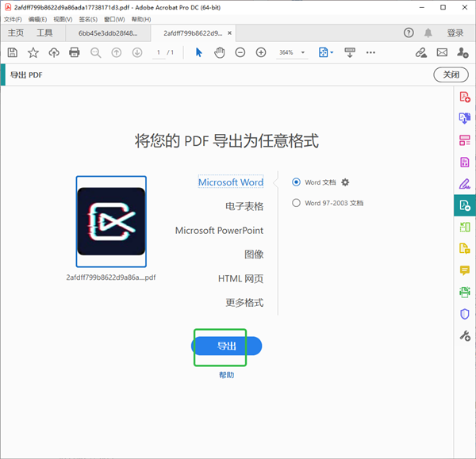The height and width of the screenshot is (459, 476).
Task: Switch to the 工具 tab
Action: [44, 33]
